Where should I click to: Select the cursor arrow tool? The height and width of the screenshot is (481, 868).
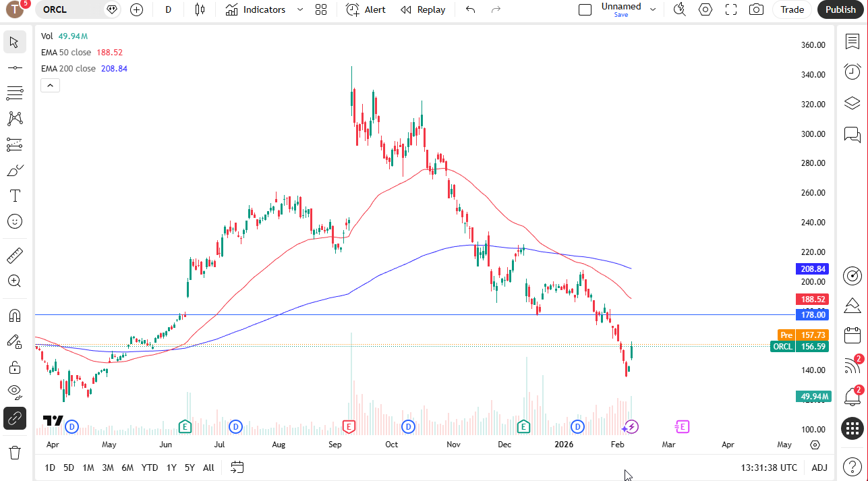[x=15, y=42]
